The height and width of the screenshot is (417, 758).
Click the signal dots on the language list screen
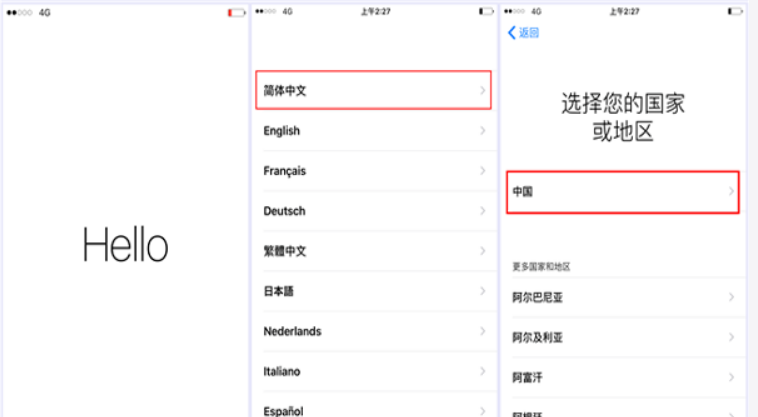266,11
